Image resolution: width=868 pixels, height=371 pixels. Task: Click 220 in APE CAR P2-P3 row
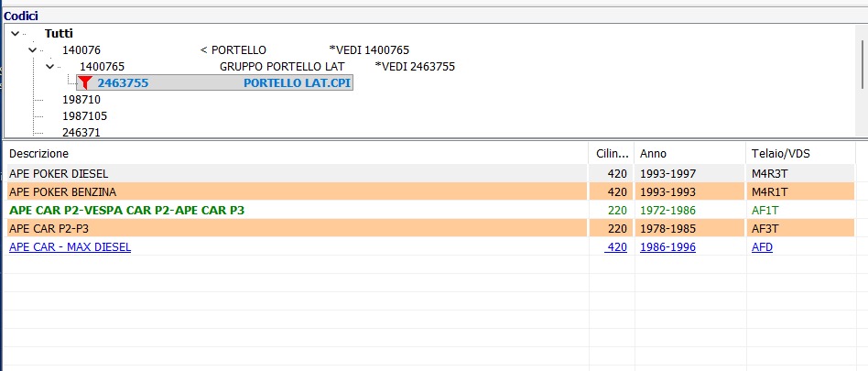pos(617,229)
